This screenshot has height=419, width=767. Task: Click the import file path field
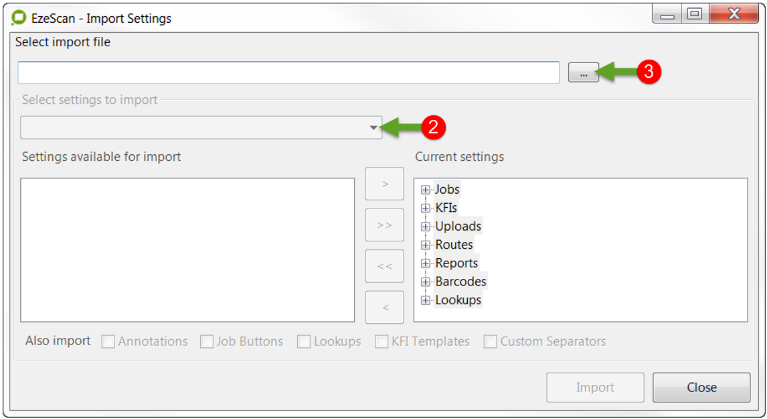tap(288, 72)
